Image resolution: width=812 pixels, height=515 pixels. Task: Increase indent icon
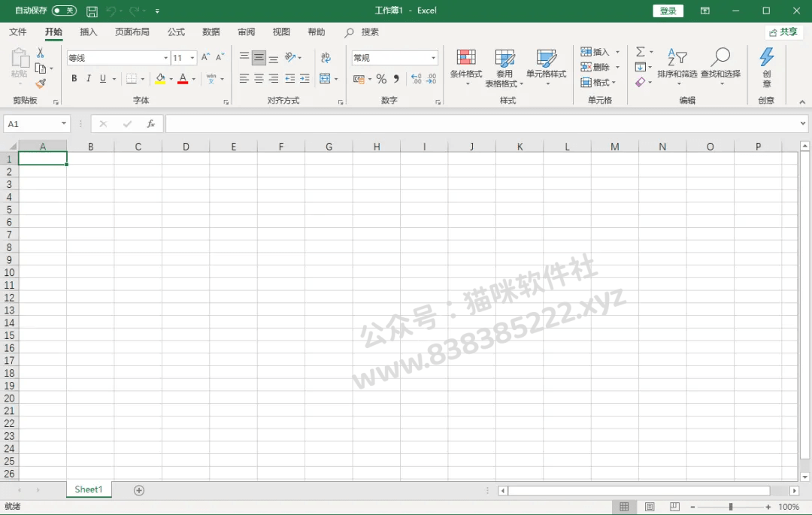point(304,79)
